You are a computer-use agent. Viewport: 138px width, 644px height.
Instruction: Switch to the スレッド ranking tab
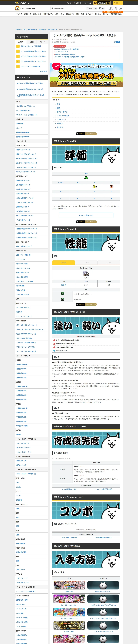pyautogui.click(x=42, y=42)
